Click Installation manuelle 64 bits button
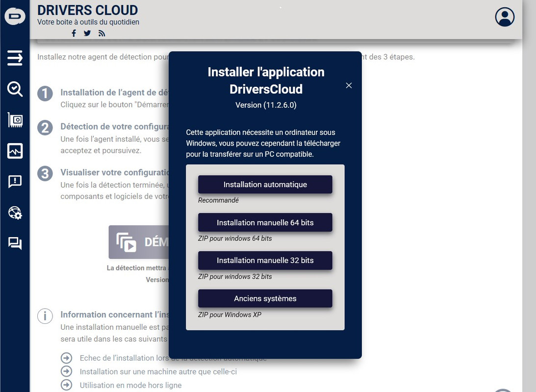The height and width of the screenshot is (392, 536). point(265,222)
